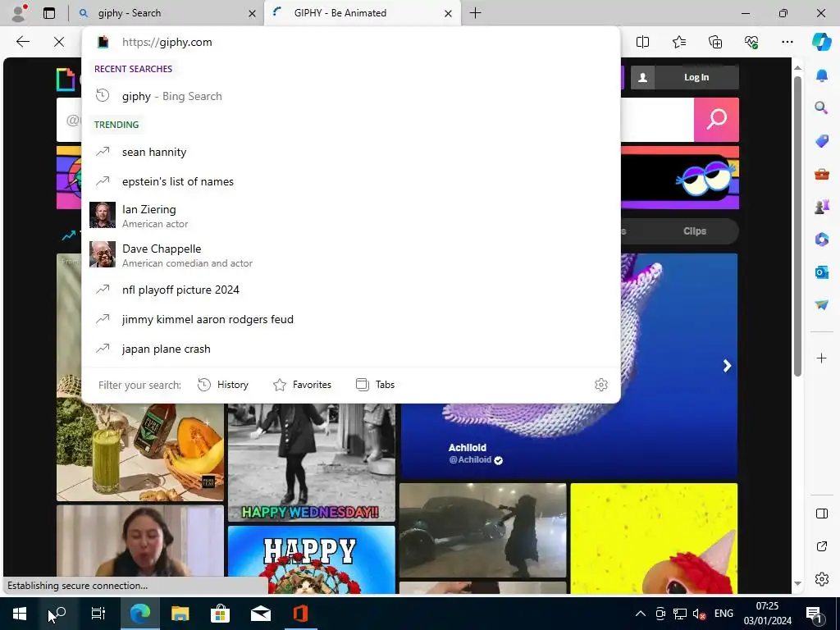Close the giphy - Search tab
The height and width of the screenshot is (630, 840).
pos(252,13)
